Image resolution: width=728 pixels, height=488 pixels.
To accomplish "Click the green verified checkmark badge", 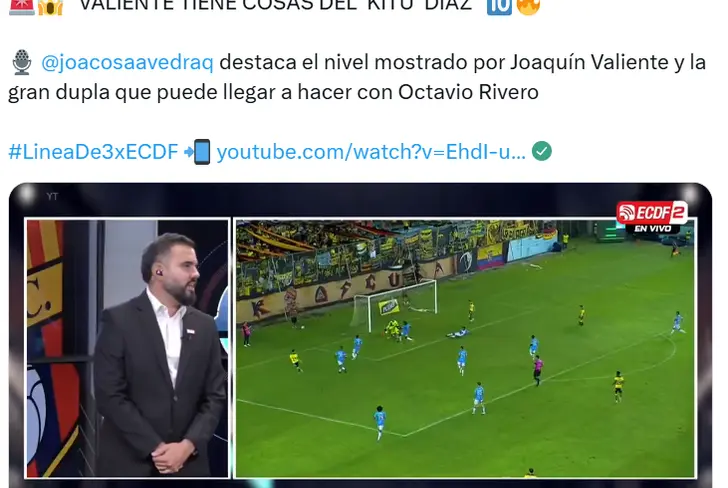I will [x=541, y=151].
